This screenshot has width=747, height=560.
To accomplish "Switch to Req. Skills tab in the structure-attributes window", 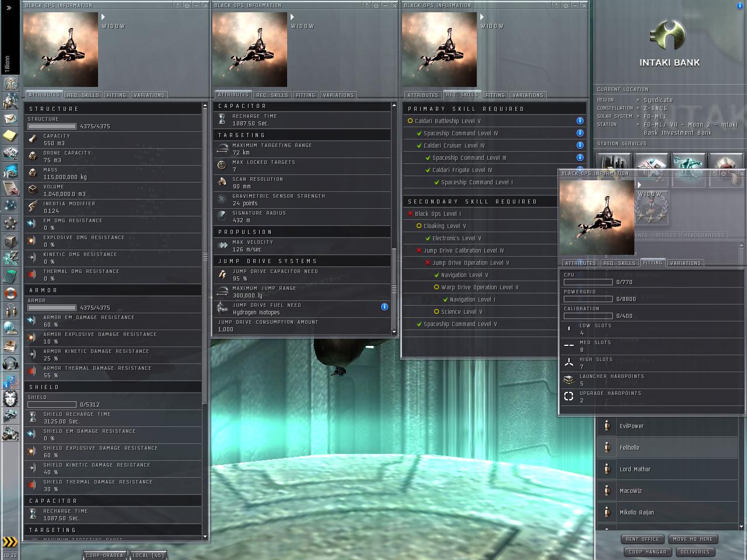I will pos(83,95).
